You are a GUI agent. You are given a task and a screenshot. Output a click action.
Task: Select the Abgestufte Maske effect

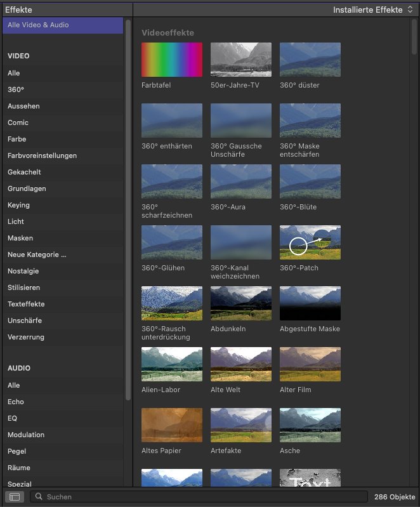coord(310,303)
